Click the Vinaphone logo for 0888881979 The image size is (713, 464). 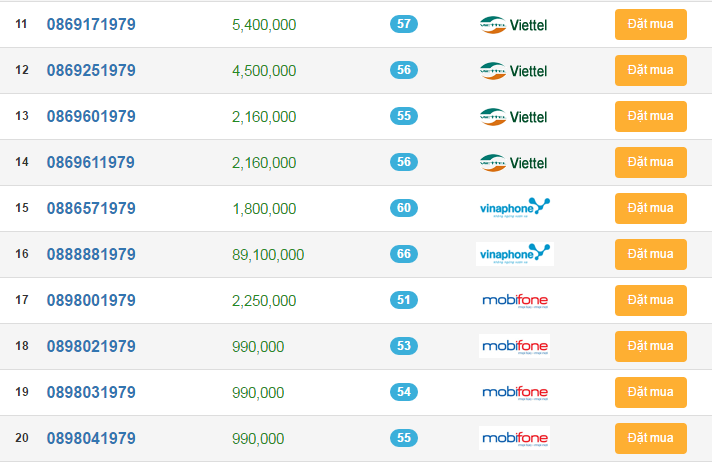[515, 254]
